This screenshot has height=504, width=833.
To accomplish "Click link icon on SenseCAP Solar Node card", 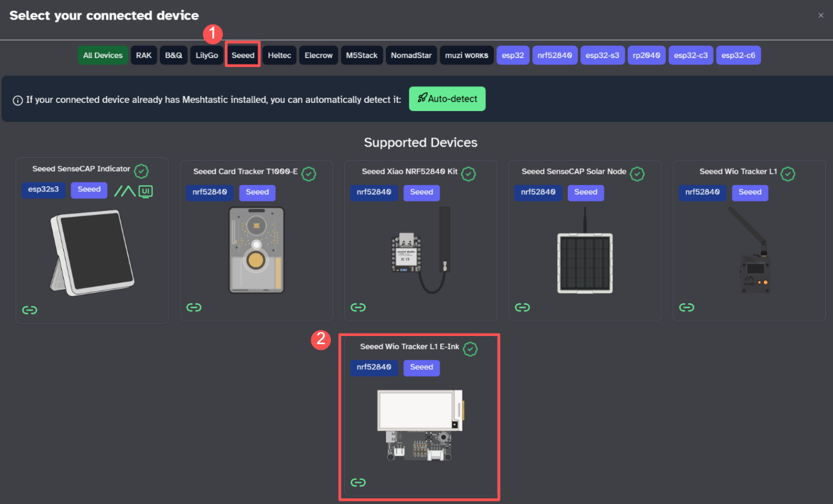I will (522, 308).
